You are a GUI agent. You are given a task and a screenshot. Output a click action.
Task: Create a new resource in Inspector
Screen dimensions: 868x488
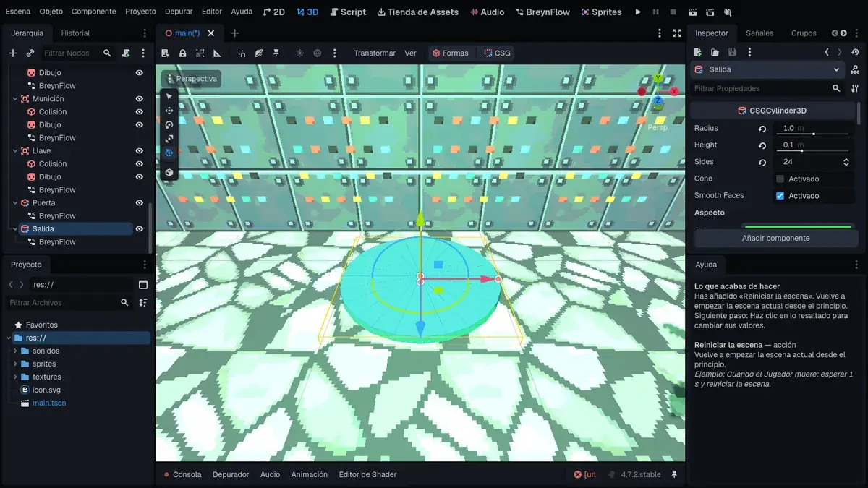coord(698,52)
